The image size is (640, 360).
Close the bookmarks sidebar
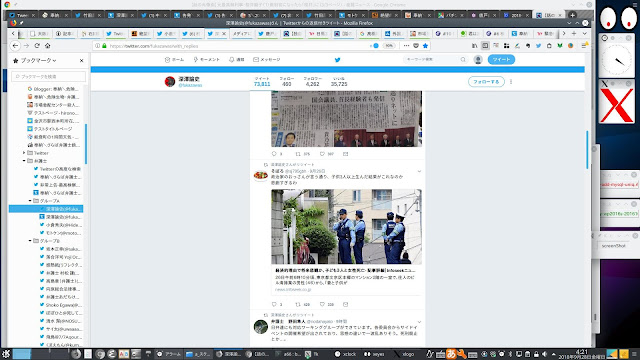82,60
